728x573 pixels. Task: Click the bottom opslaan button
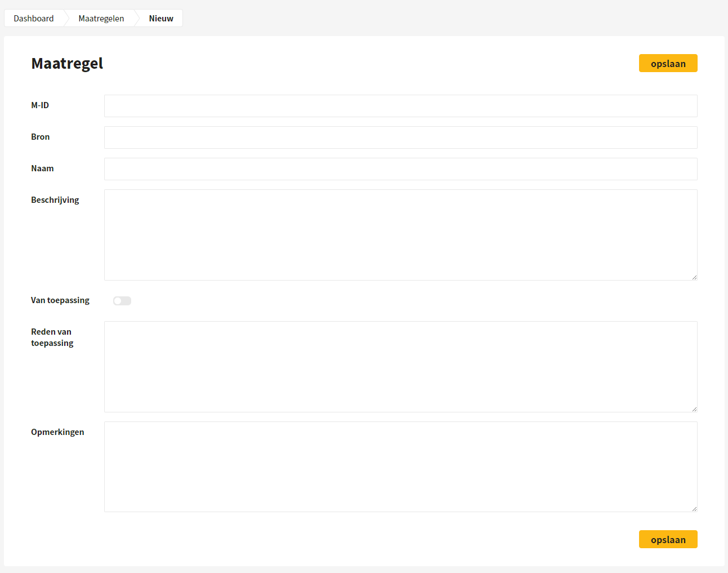668,539
